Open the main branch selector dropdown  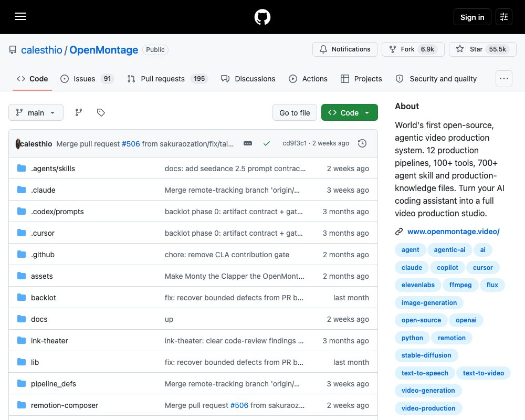tap(36, 112)
